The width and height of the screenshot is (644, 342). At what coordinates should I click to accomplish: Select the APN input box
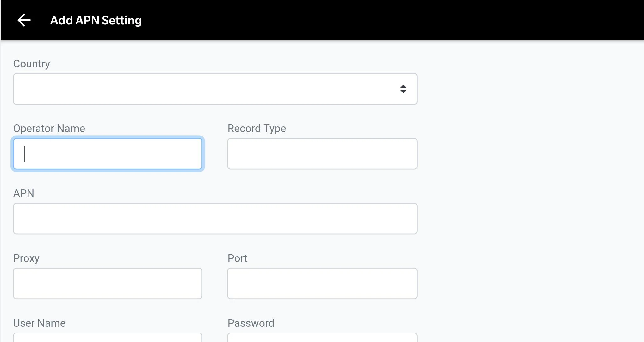(x=215, y=219)
